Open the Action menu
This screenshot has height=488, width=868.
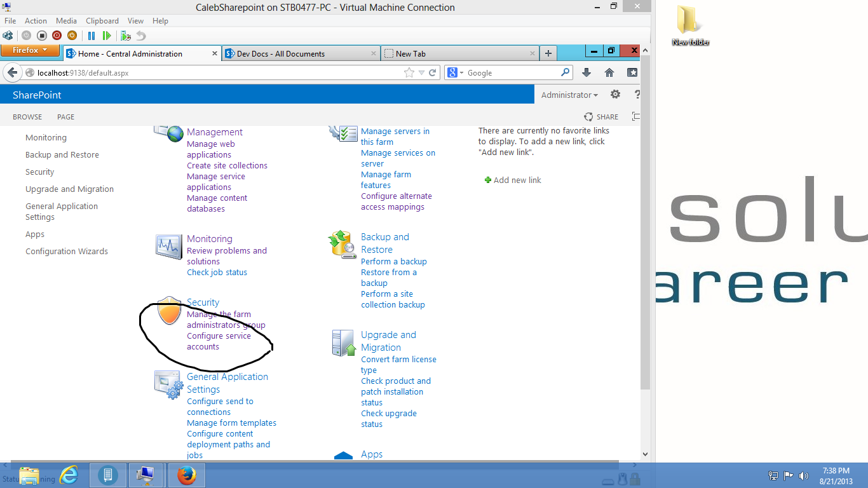point(36,21)
